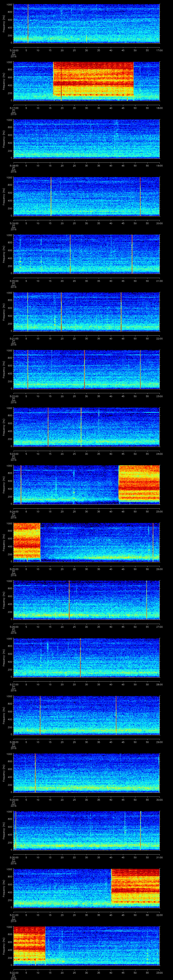Click the 28:00 end time label
Image resolution: width=173 pixels, height=980 pixels.
coord(159,684)
